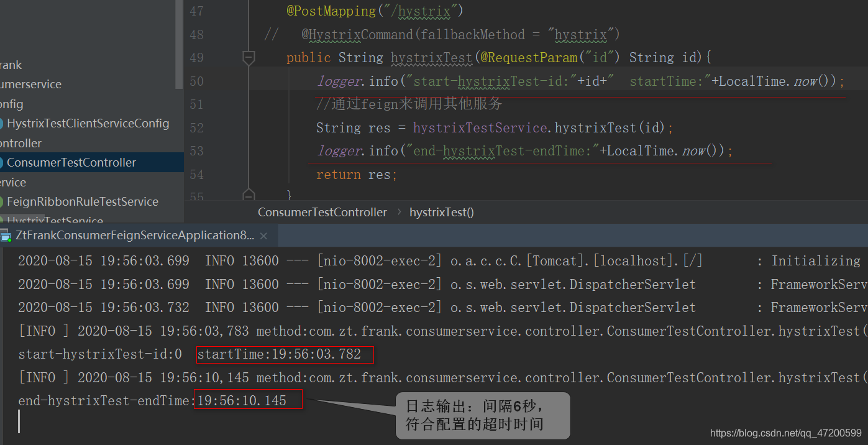The image size is (868, 445).
Task: Click @RequestParam annotation in the method signature
Action: coord(529,58)
